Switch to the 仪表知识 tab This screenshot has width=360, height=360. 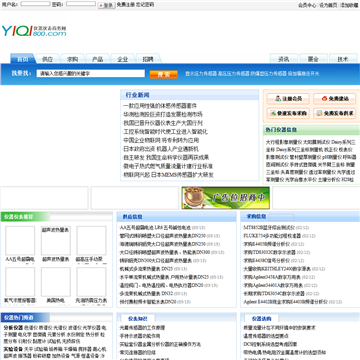pyautogui.click(x=138, y=318)
